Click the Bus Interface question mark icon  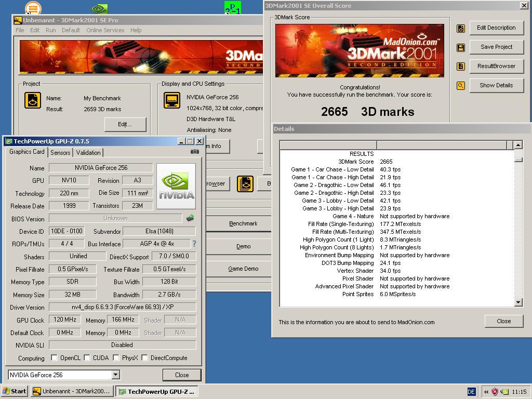(194, 244)
